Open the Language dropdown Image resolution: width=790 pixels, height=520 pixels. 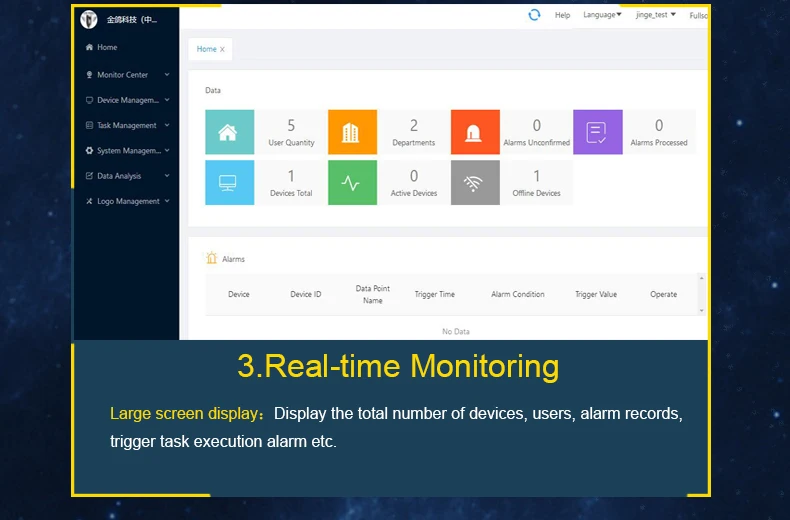[603, 15]
